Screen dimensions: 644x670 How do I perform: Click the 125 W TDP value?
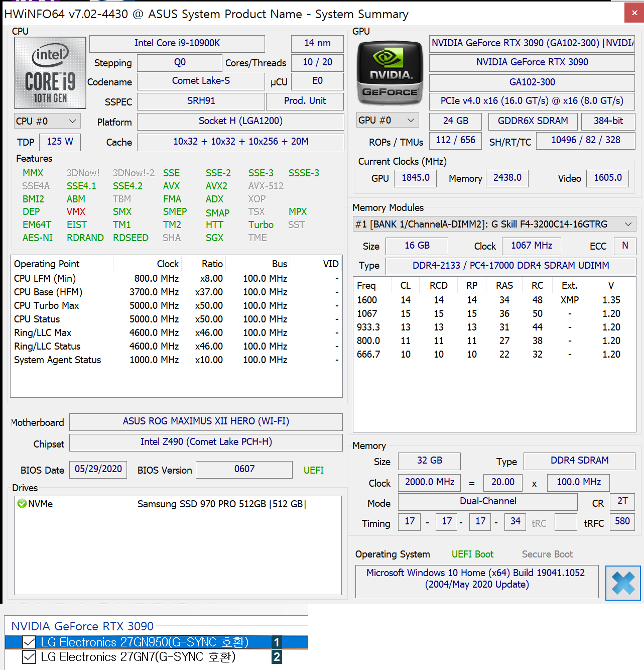[60, 142]
